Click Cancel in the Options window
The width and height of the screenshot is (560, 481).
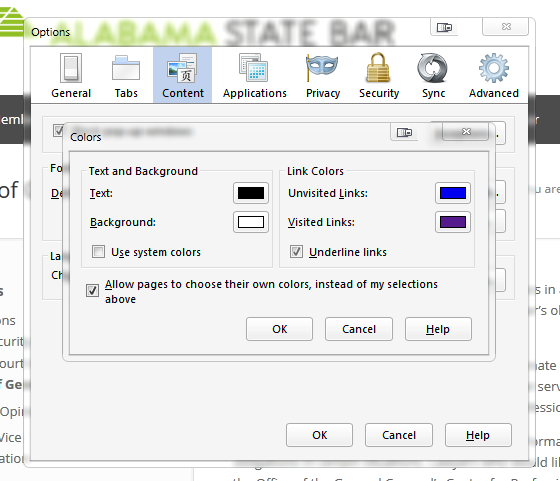(399, 435)
